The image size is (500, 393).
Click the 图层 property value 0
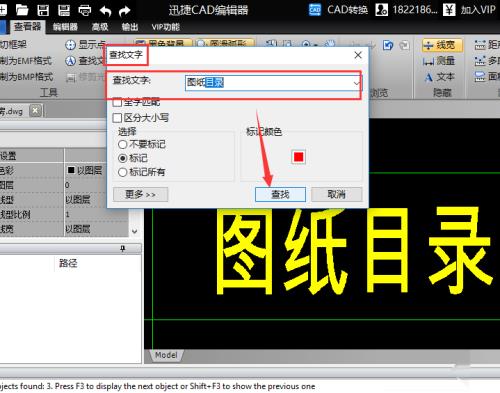[68, 185]
